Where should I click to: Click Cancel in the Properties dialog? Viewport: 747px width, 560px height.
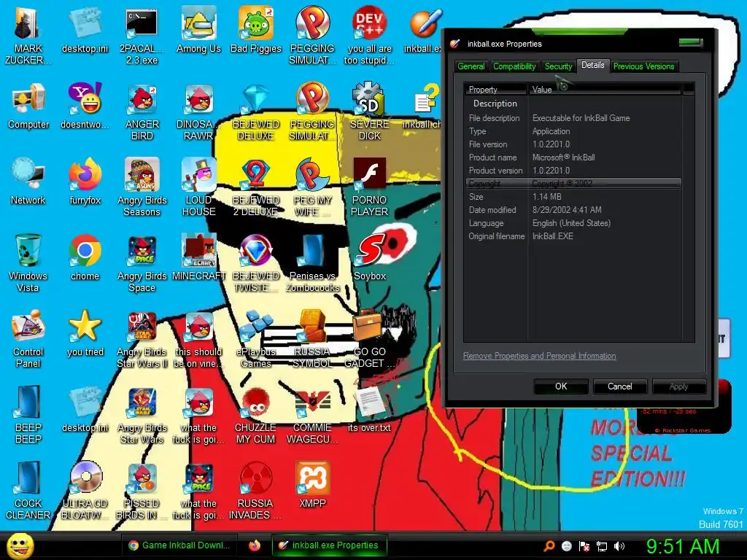(620, 386)
